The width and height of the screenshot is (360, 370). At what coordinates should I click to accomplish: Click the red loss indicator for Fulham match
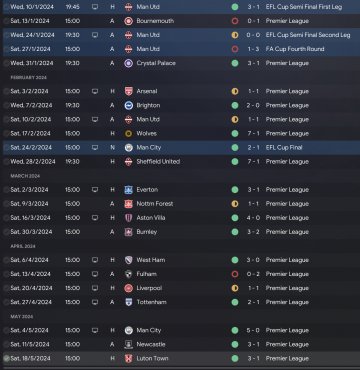click(235, 274)
